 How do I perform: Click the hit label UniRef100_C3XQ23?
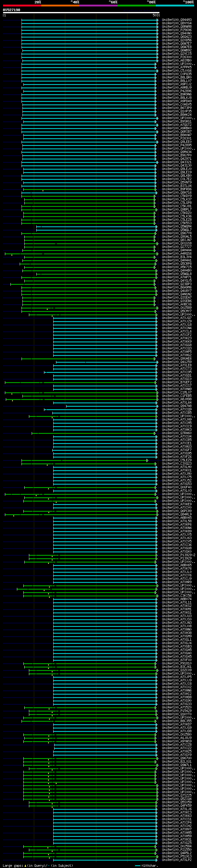click(x=177, y=463)
